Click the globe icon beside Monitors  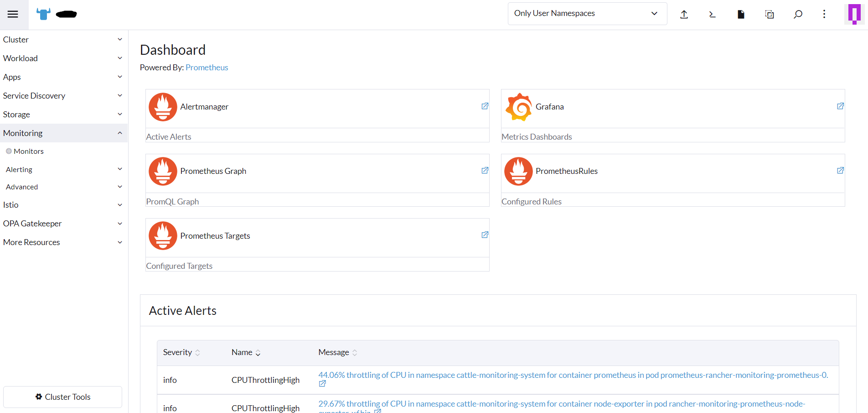pyautogui.click(x=9, y=151)
